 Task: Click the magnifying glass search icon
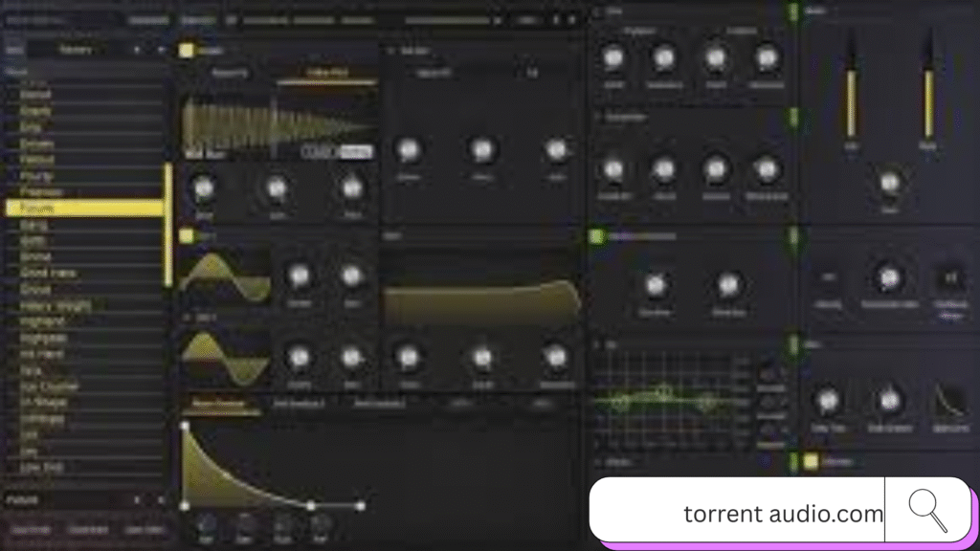[x=926, y=510]
